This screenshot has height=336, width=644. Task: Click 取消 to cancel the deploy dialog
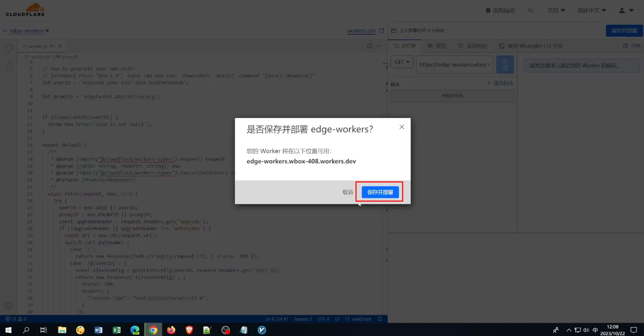tap(347, 192)
